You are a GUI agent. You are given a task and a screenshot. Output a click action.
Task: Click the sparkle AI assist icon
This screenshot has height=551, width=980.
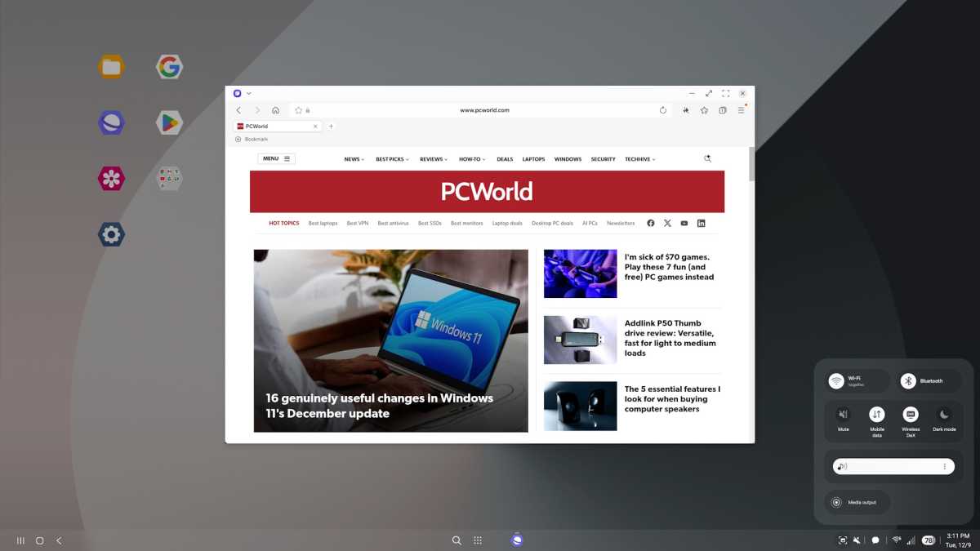(x=686, y=110)
